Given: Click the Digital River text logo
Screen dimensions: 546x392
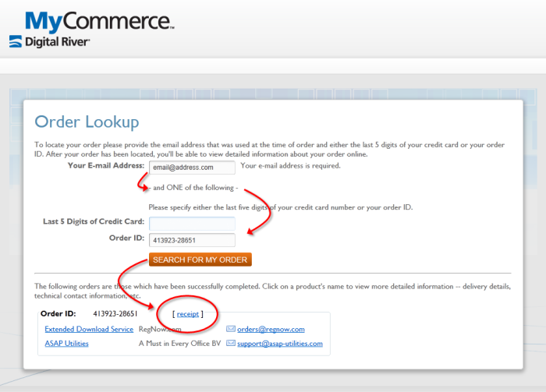Looking at the screenshot, I should tap(58, 42).
